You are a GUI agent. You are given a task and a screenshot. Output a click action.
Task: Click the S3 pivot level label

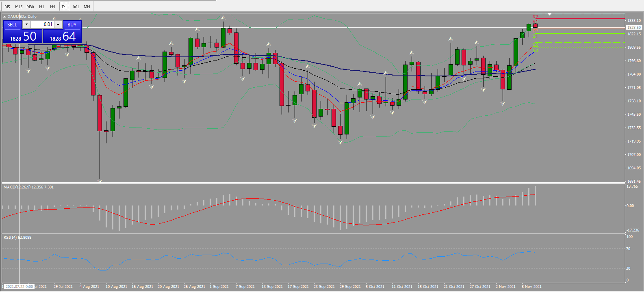(535, 50)
